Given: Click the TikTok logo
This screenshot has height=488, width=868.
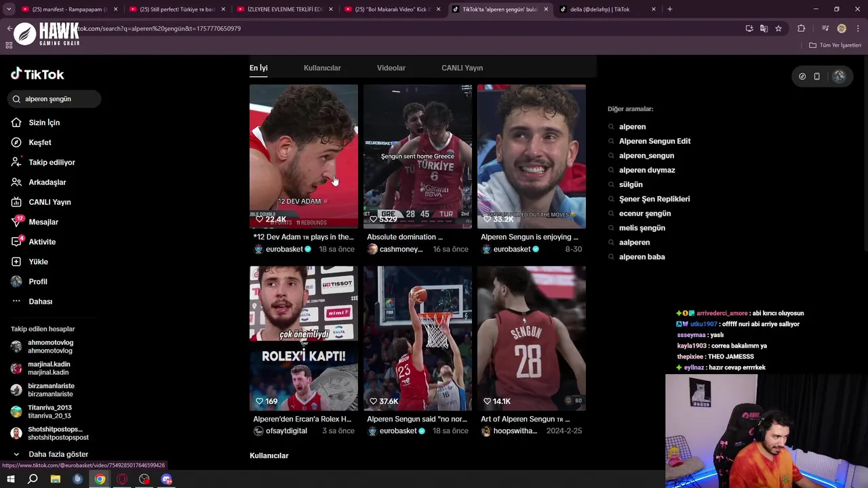Looking at the screenshot, I should [x=37, y=74].
